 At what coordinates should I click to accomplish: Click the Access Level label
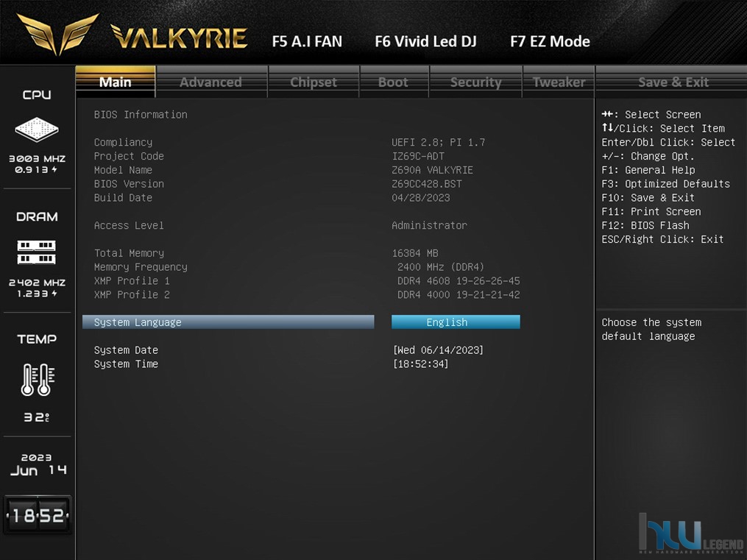pyautogui.click(x=129, y=225)
